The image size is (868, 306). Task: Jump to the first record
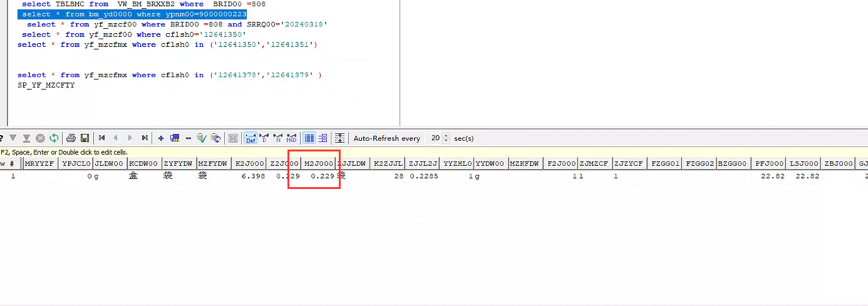[x=101, y=138]
